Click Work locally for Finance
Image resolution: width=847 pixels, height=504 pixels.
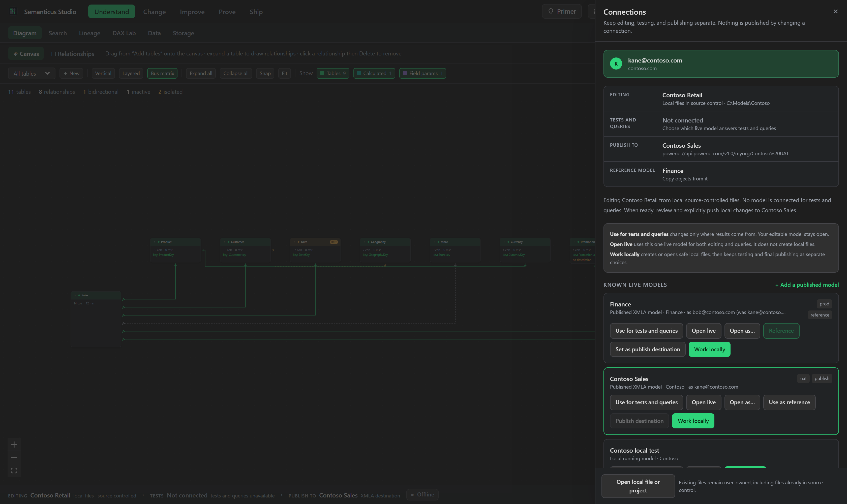709,350
